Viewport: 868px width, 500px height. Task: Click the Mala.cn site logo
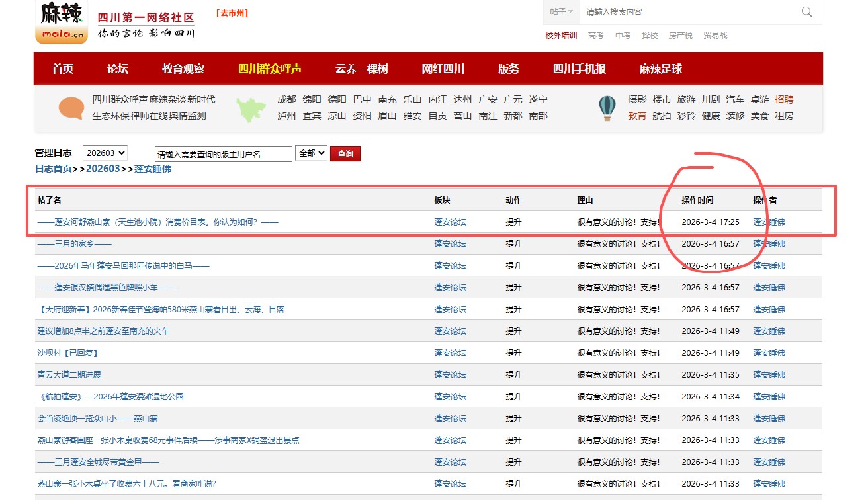(61, 23)
